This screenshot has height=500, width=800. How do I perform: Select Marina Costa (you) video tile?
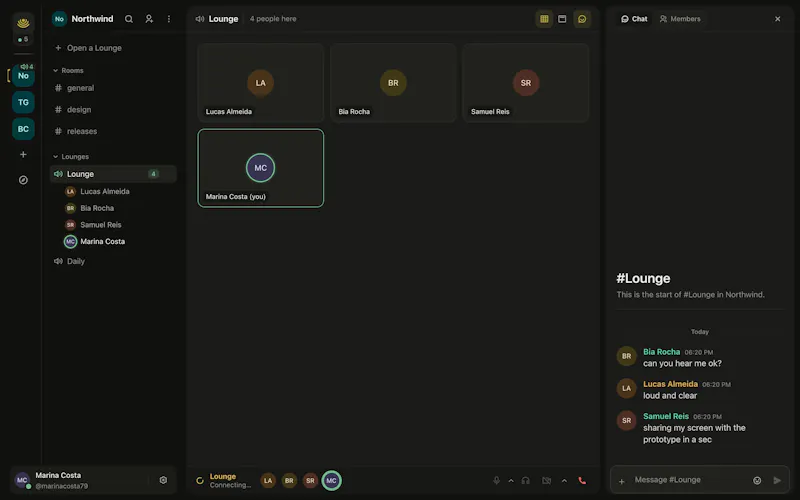tap(261, 168)
